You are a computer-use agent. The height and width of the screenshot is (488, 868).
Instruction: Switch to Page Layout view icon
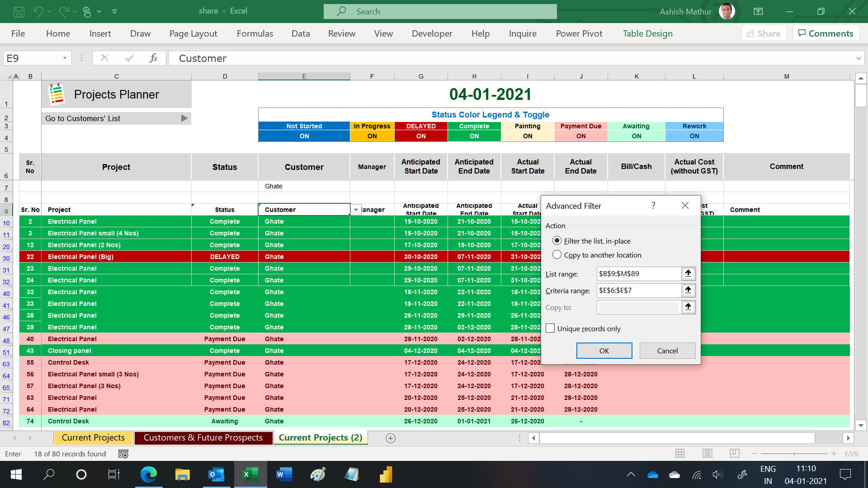click(708, 453)
